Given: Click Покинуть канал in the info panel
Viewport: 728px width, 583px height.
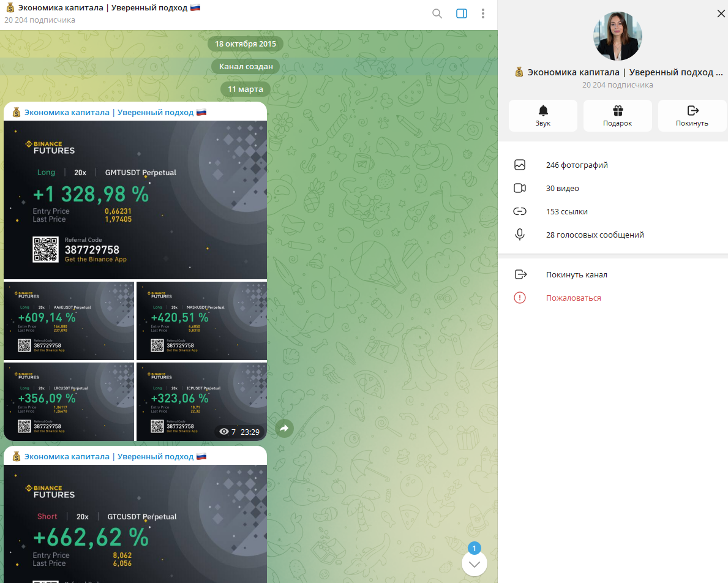Looking at the screenshot, I should (x=576, y=275).
